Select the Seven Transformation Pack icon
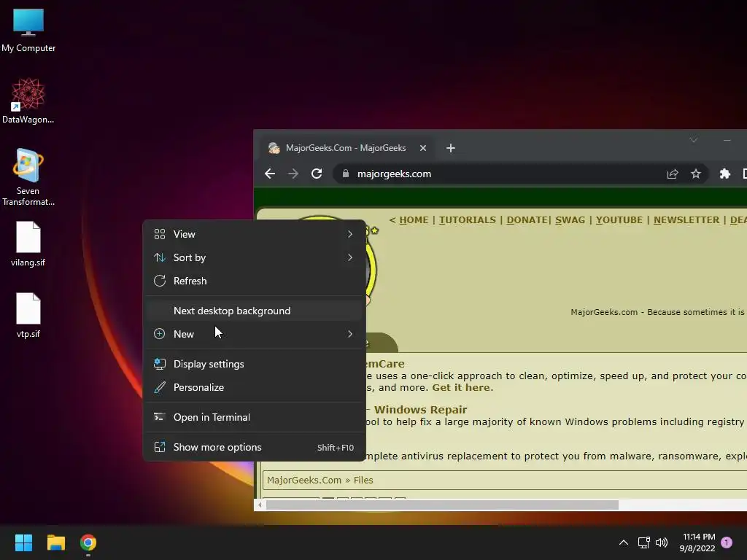The width and height of the screenshot is (747, 560). point(28,177)
